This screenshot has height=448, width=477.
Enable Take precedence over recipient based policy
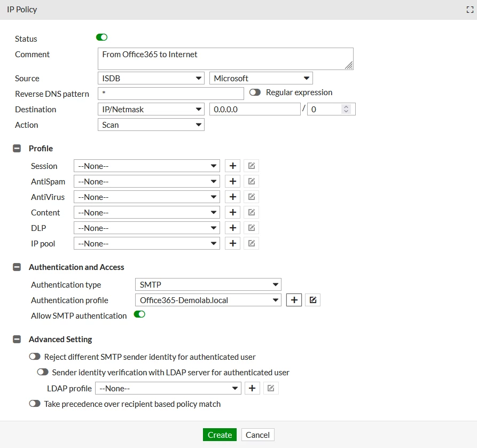(x=35, y=404)
